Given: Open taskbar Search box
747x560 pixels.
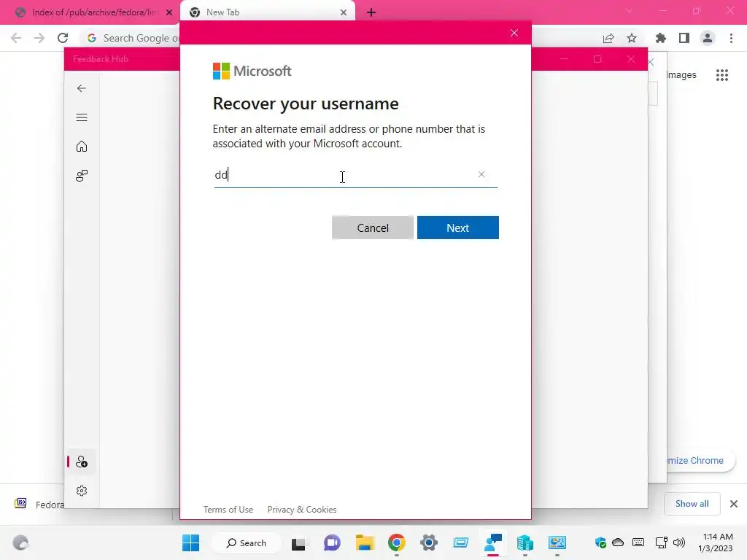Looking at the screenshot, I should point(246,542).
